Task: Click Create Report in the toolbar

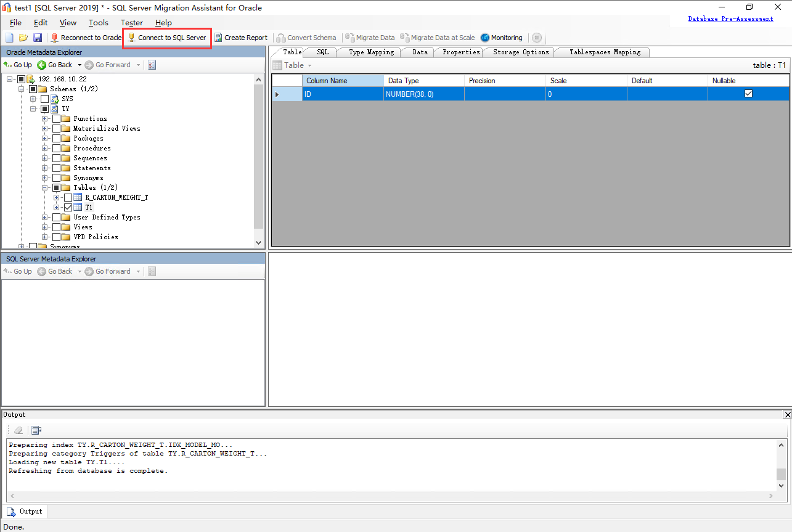Action: coord(241,38)
